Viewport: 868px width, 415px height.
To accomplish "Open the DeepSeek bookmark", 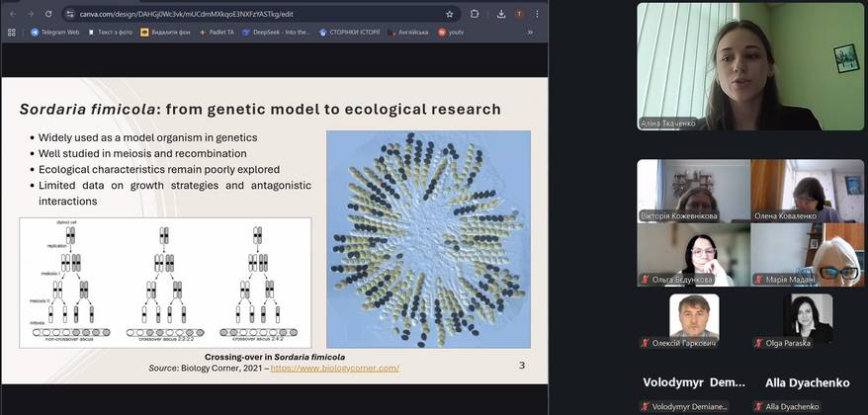I will pyautogui.click(x=276, y=32).
